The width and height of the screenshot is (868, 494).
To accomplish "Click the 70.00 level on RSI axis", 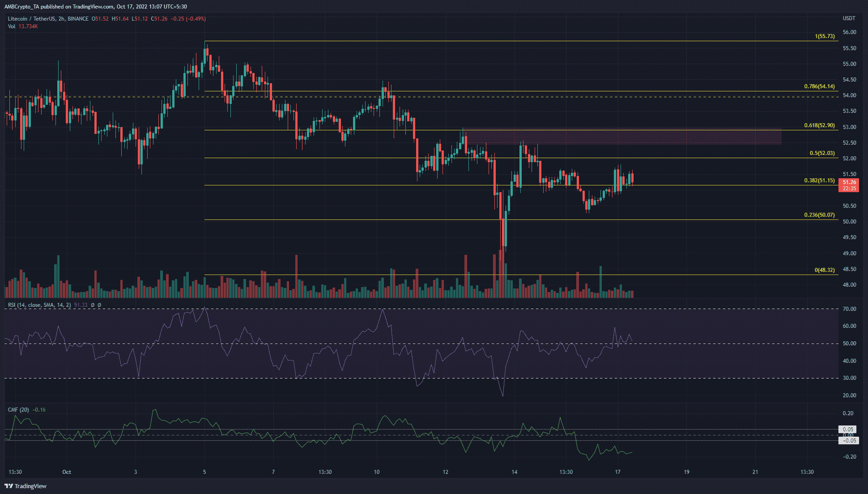I will [849, 309].
